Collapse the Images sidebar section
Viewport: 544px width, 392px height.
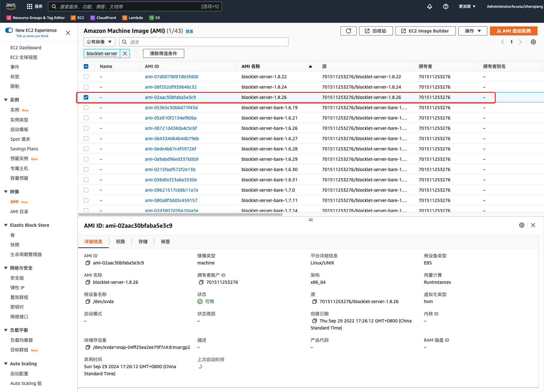[6, 192]
